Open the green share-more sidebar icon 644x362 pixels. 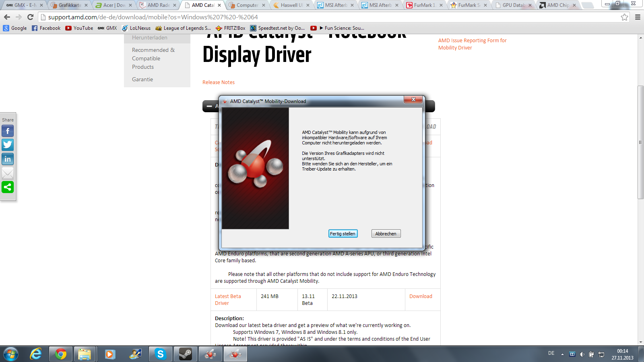tap(8, 187)
